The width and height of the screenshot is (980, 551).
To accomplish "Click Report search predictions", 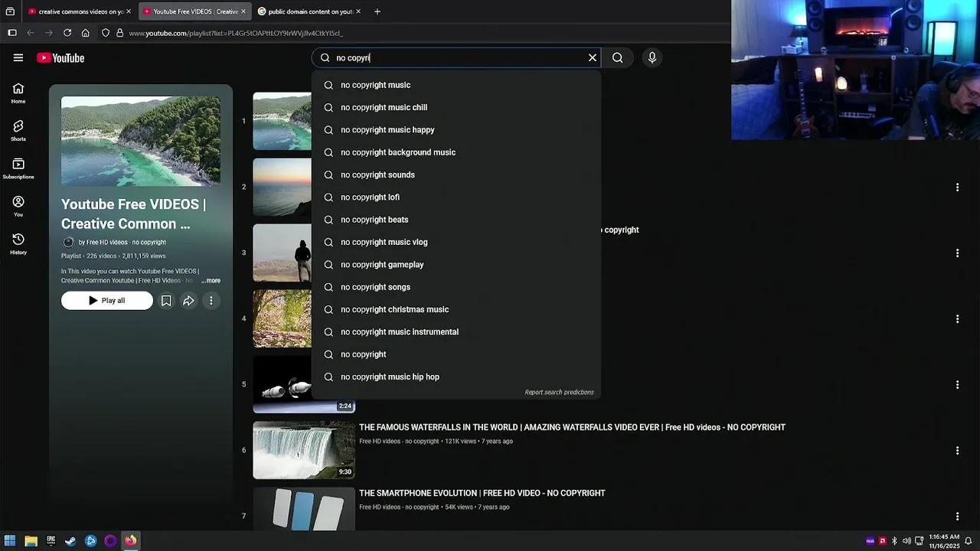I will coord(559,393).
